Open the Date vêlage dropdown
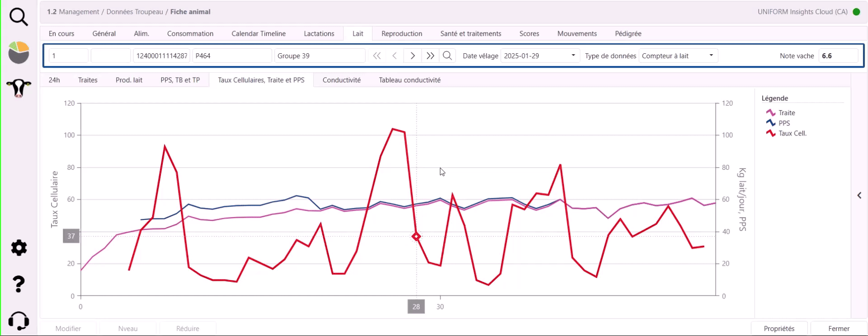The width and height of the screenshot is (868, 336). [x=573, y=56]
